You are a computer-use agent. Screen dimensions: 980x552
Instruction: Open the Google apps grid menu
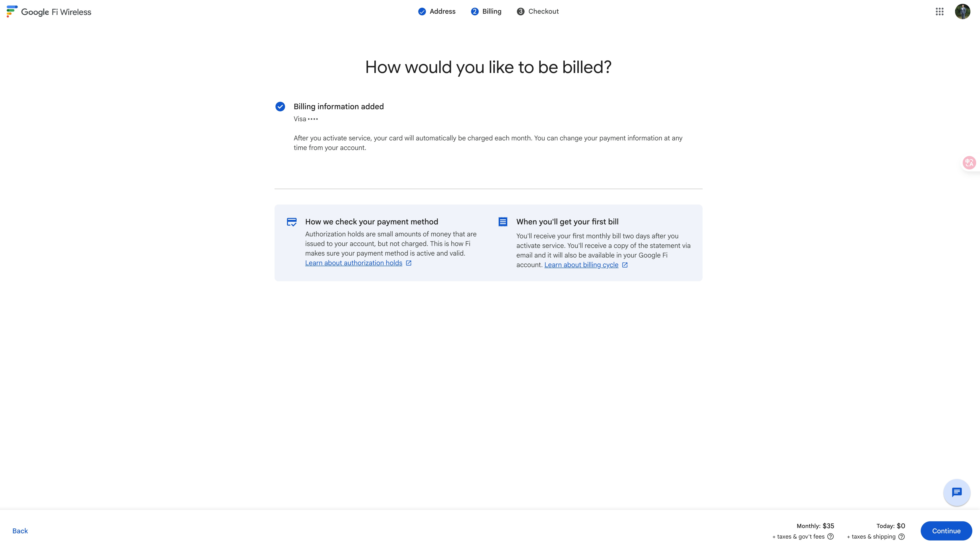(939, 12)
